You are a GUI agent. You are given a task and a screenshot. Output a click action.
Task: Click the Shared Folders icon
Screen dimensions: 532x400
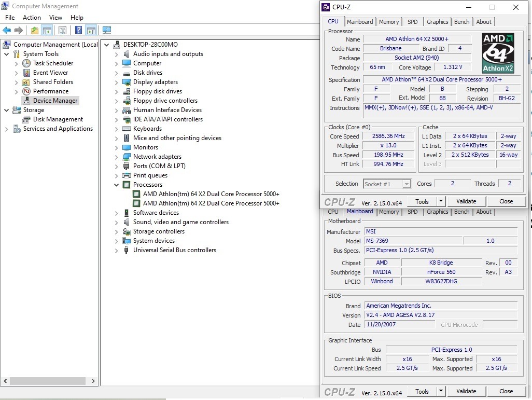click(x=26, y=82)
